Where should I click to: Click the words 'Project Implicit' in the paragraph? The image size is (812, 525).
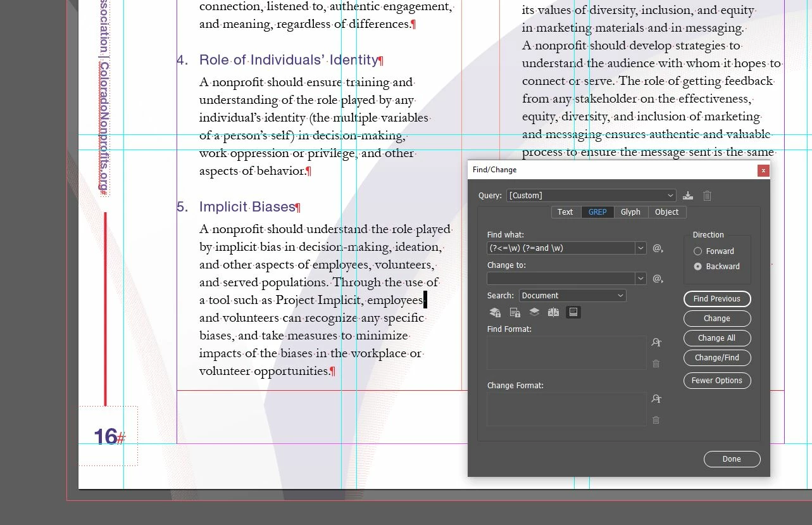click(x=319, y=300)
